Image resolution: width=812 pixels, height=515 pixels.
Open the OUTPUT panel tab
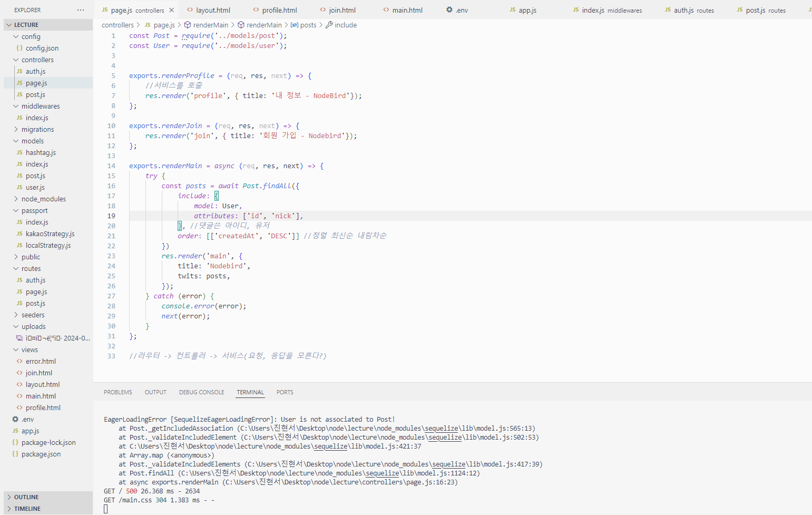click(155, 392)
